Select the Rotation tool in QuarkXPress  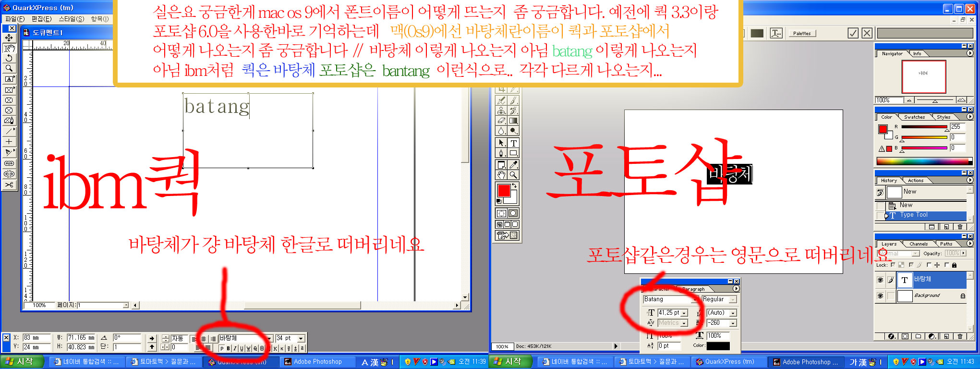[9, 58]
